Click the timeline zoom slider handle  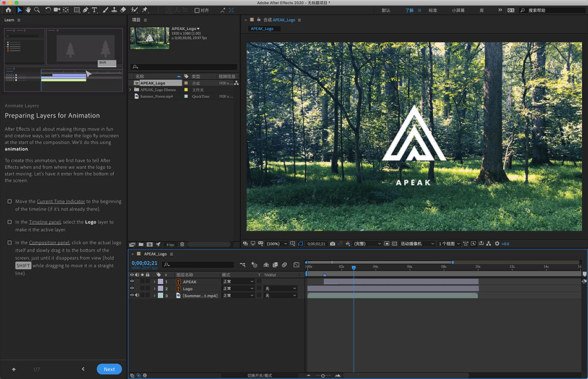323,376
